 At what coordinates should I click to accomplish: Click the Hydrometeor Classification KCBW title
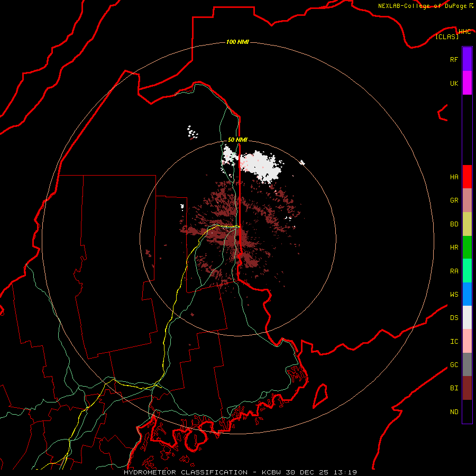pos(240,472)
